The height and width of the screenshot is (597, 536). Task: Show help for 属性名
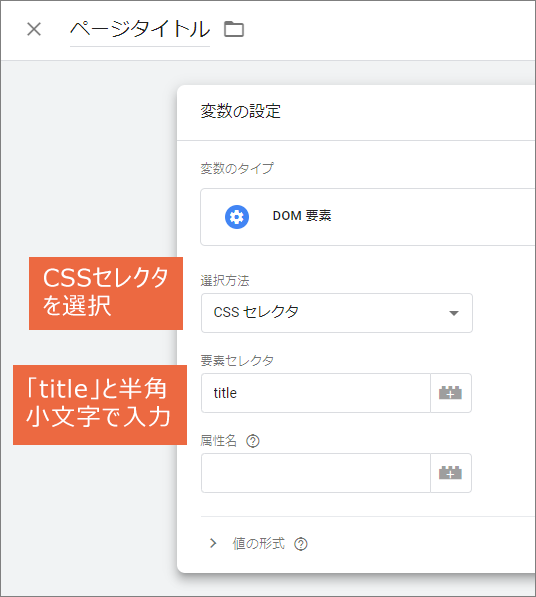(253, 441)
